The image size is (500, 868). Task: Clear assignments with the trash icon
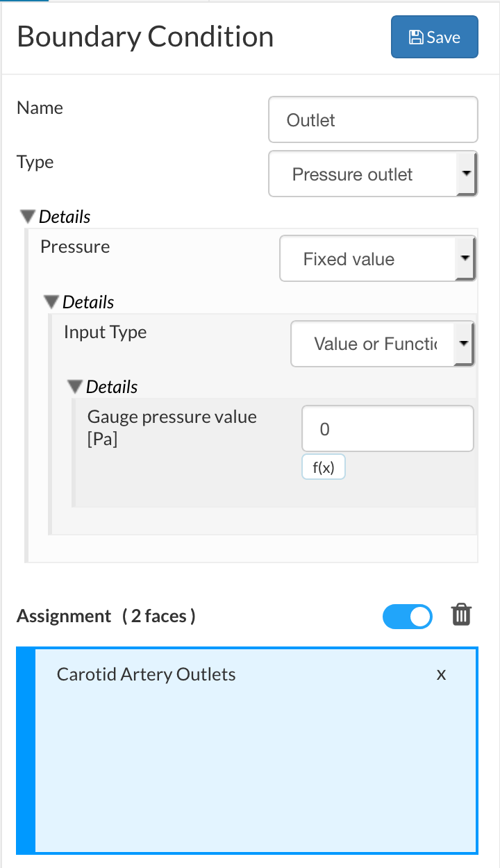point(462,615)
